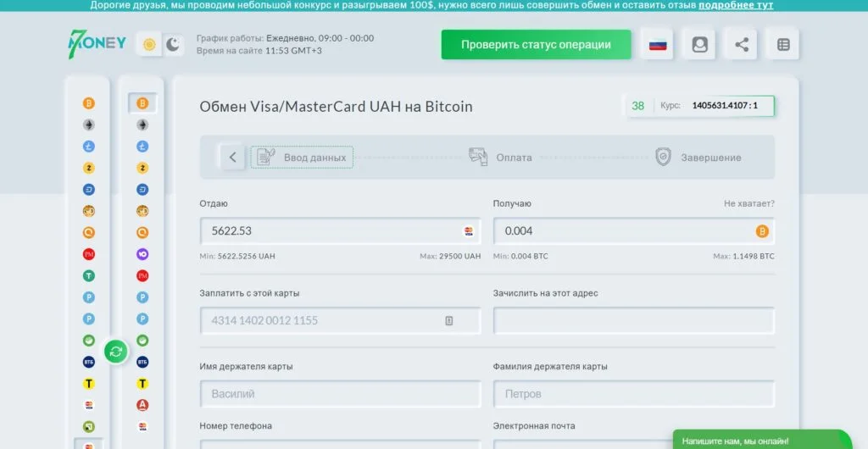Select Perfect Money in the right currency column
This screenshot has height=449, width=868.
(142, 276)
